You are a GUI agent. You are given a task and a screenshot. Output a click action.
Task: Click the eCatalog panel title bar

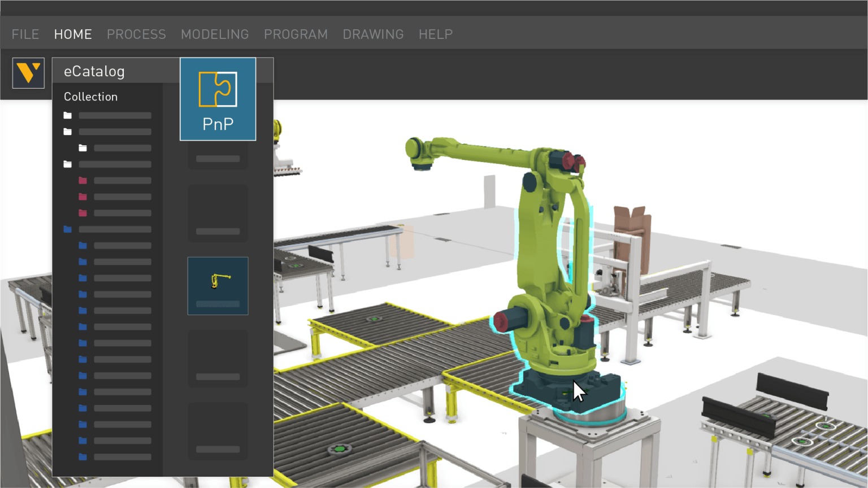(x=94, y=71)
